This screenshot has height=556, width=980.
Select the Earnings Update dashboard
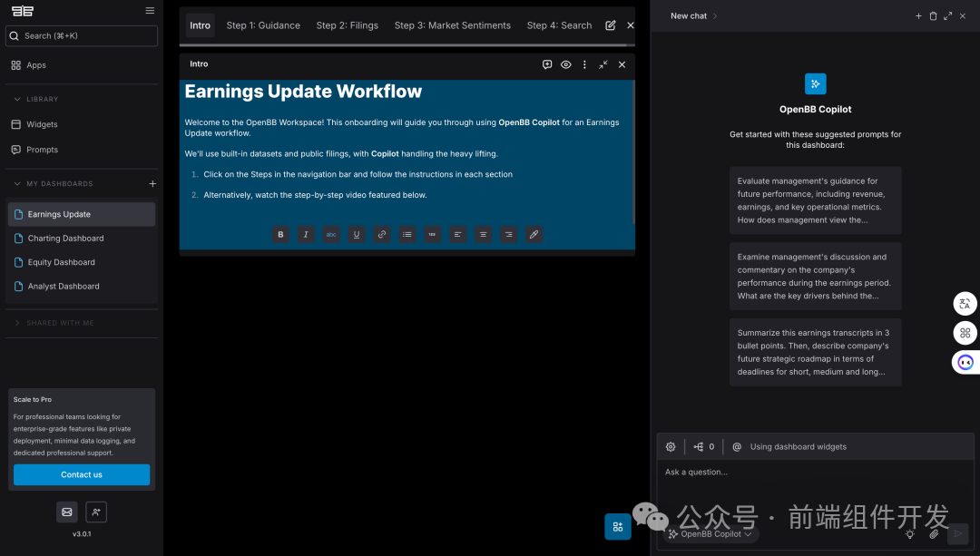point(82,214)
